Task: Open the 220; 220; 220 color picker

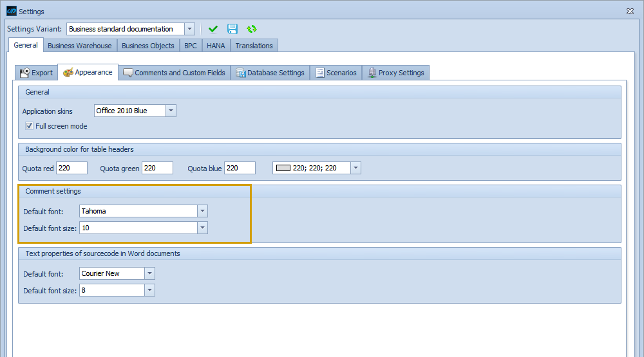Action: click(x=355, y=168)
